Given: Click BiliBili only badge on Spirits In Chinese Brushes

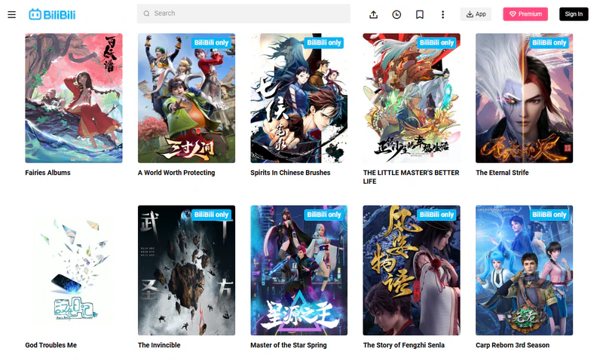Looking at the screenshot, I should 324,43.
